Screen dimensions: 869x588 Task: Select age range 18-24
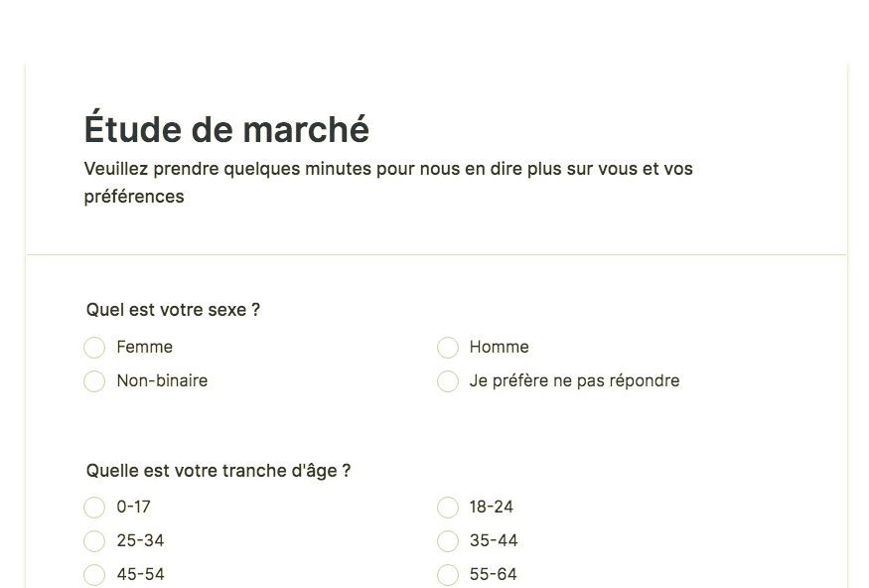coord(448,508)
